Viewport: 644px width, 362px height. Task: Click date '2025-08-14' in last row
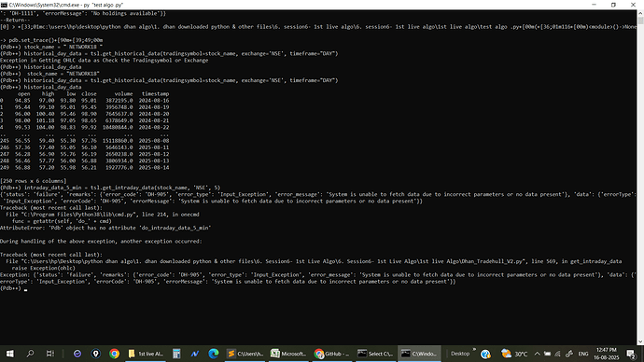click(x=154, y=167)
